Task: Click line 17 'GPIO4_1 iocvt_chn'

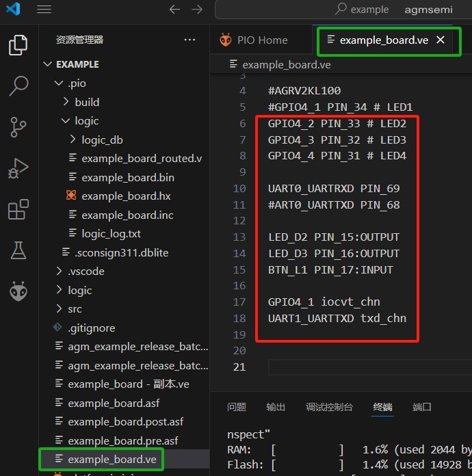Action: (x=324, y=302)
